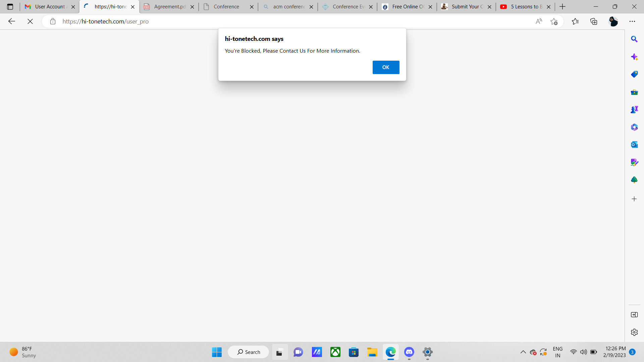Open the Tools briefcase icon in sidebar
644x362 pixels.
[x=634, y=92]
